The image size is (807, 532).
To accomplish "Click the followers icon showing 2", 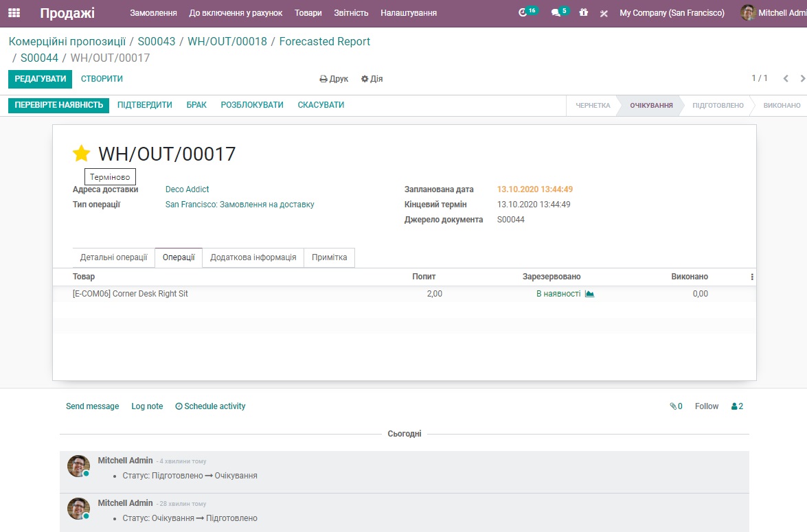I will (737, 406).
